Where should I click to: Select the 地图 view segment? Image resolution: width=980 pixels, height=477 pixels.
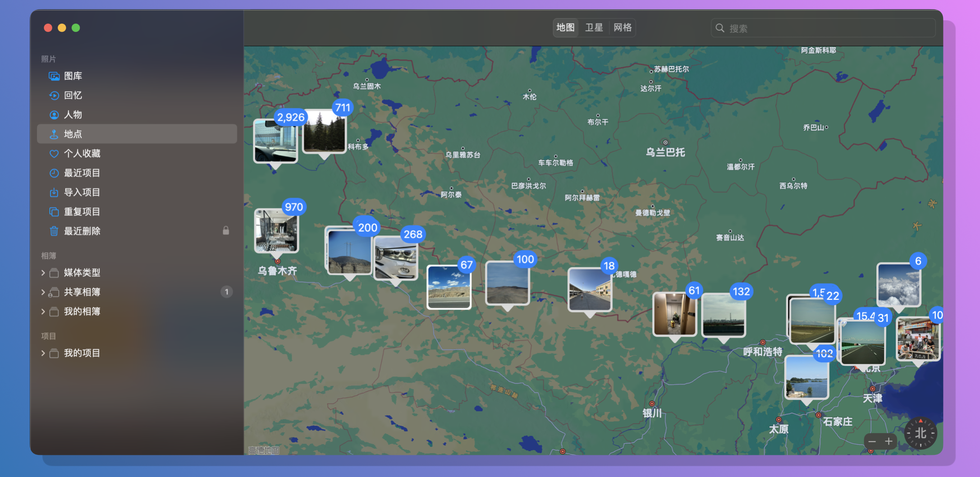[565, 28]
